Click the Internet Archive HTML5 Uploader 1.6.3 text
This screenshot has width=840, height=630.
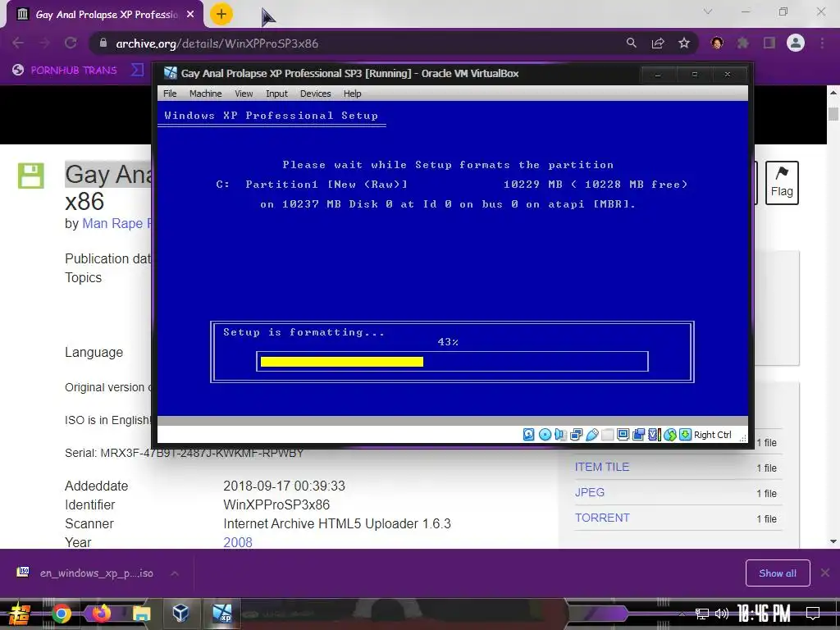coord(337,523)
